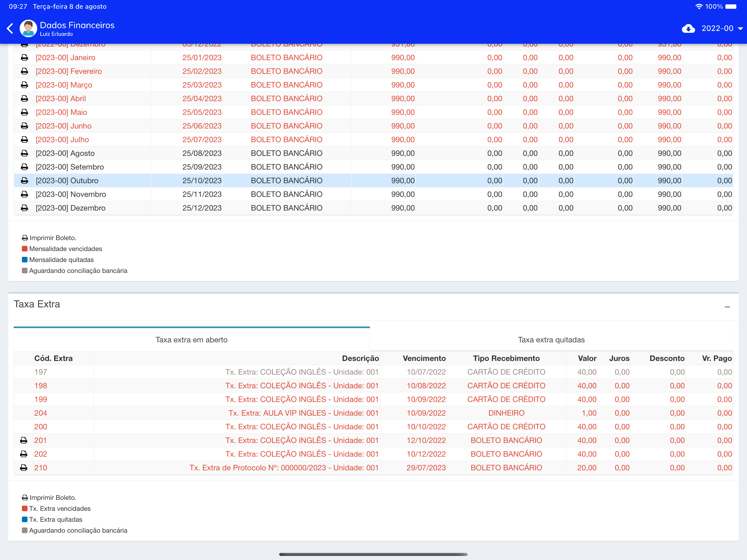Select the Valor column header
The width and height of the screenshot is (747, 560).
click(587, 358)
